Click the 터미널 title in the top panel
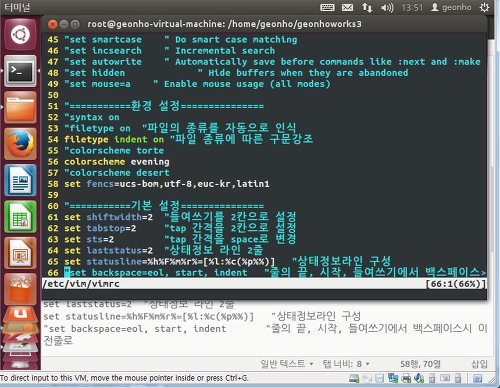 (18, 7)
